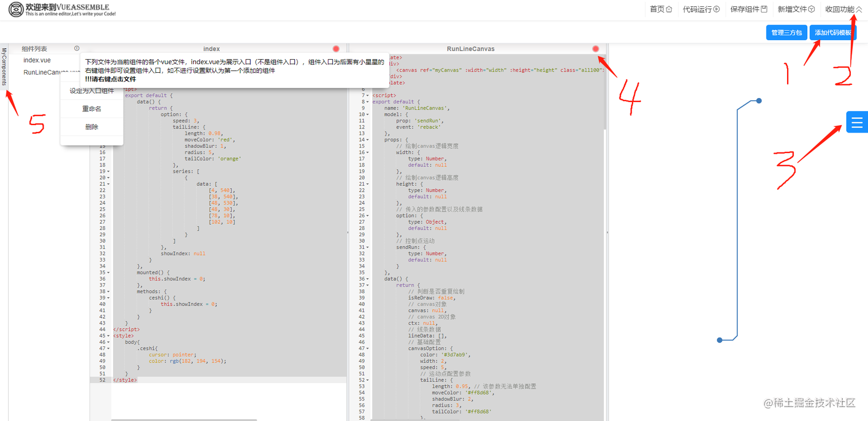Fold line 38 methods in index editor
Image resolution: width=868 pixels, height=421 pixels.
coord(108,291)
